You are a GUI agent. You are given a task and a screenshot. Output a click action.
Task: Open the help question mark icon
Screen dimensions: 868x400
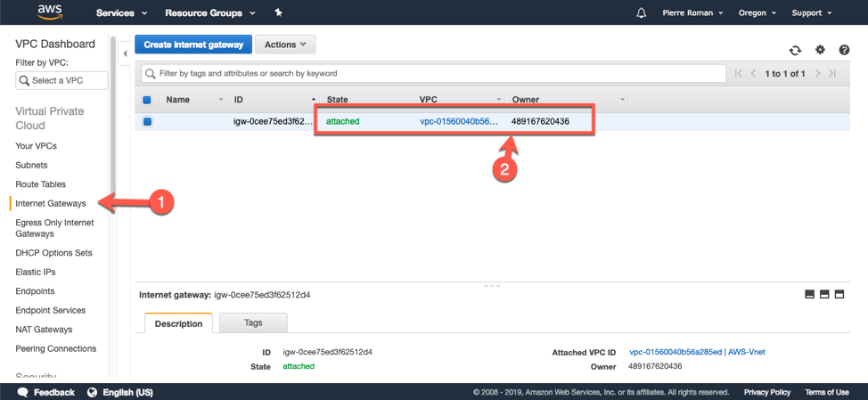(844, 50)
